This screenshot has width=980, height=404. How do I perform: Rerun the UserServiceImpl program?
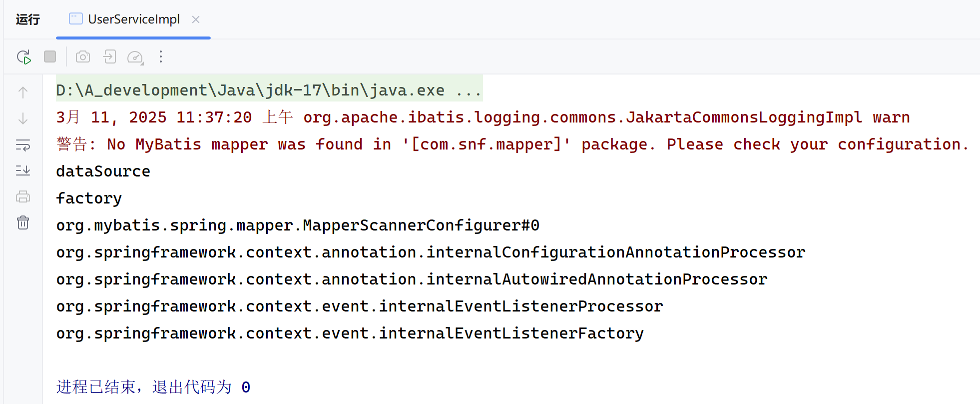point(24,57)
